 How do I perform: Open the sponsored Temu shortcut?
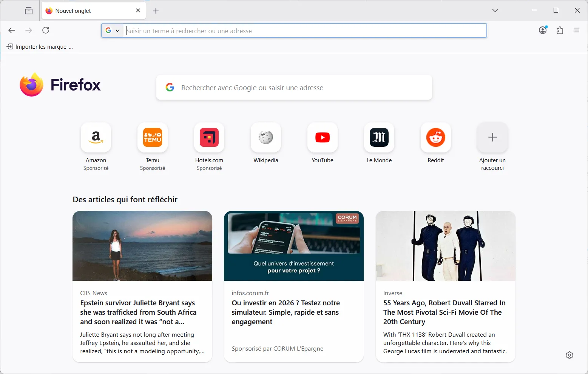(152, 137)
